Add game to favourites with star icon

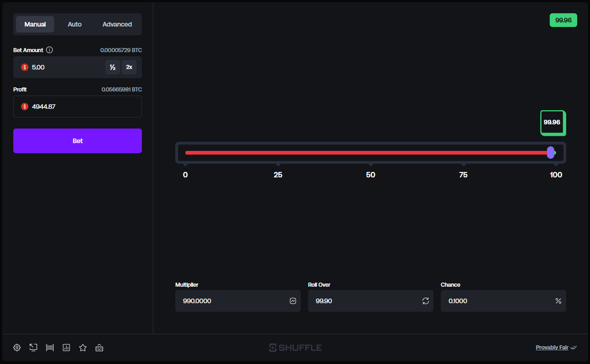83,348
